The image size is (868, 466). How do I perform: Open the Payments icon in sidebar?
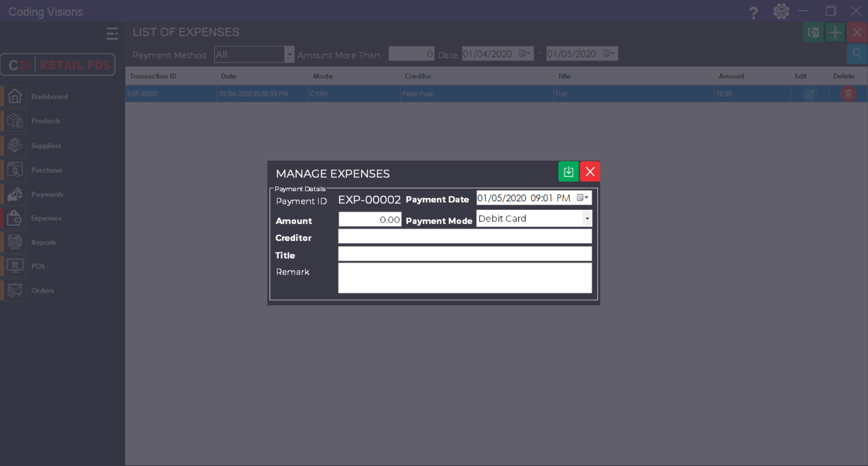[x=14, y=194]
